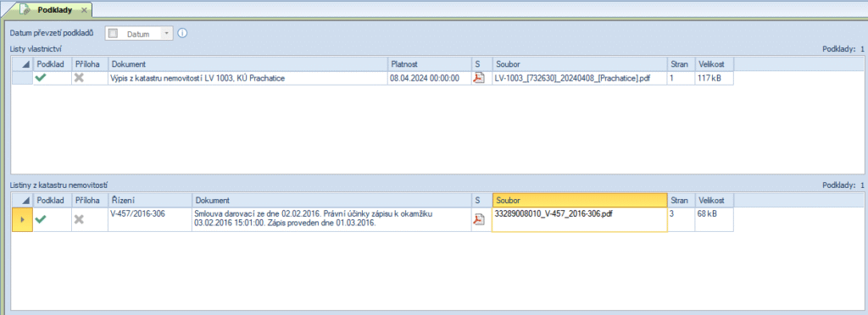Sort Listy vlastnictví by Dokument column
Image resolution: width=868 pixels, height=315 pixels.
[248, 64]
